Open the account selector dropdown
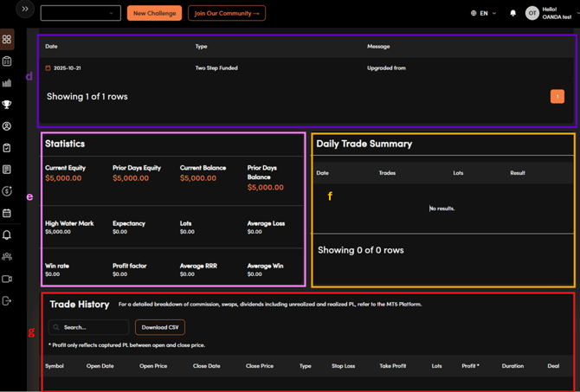This screenshot has height=392, width=580. coord(81,13)
